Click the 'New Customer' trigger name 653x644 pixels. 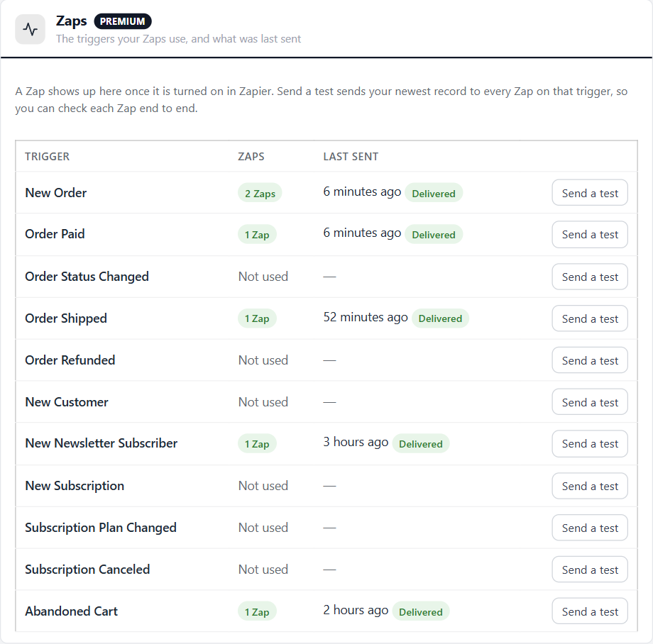coord(67,402)
